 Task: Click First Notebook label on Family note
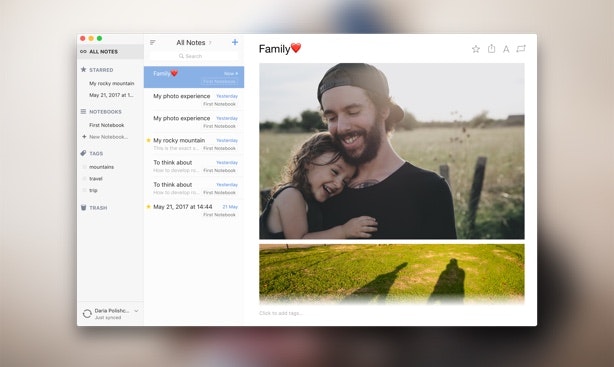[x=219, y=81]
